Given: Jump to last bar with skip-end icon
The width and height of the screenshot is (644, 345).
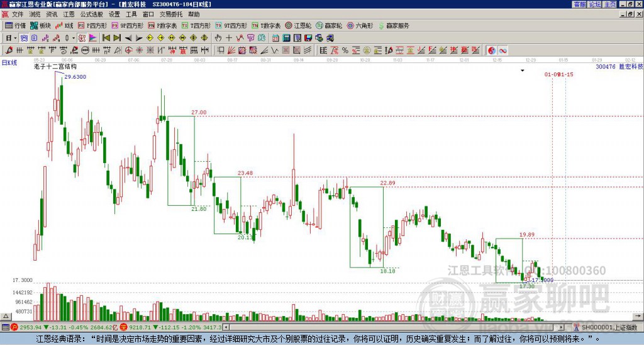Looking at the screenshot, I should point(117,38).
